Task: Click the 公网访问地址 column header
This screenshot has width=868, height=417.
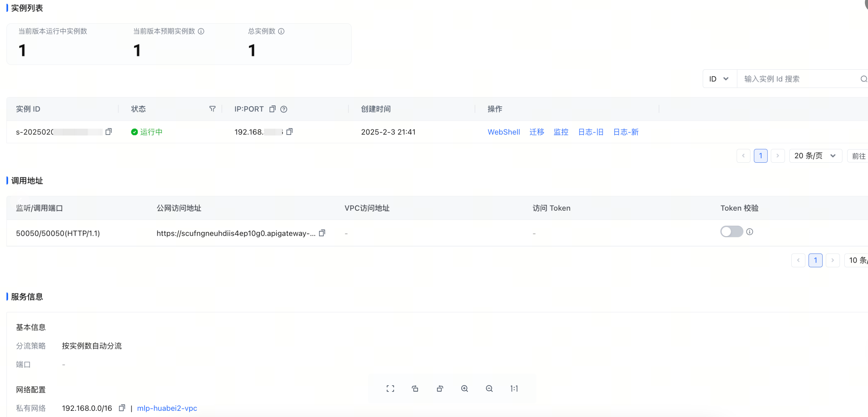Action: tap(179, 208)
